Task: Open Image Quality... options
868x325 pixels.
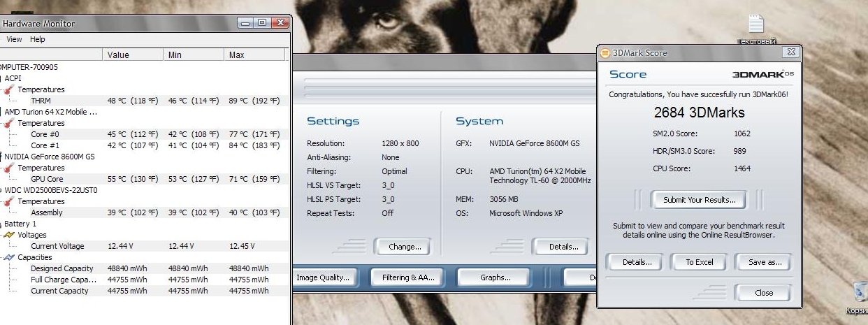Action: pos(323,277)
